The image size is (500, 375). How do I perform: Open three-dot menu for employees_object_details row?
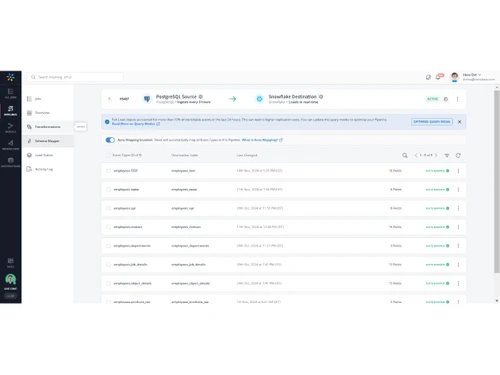point(458,283)
